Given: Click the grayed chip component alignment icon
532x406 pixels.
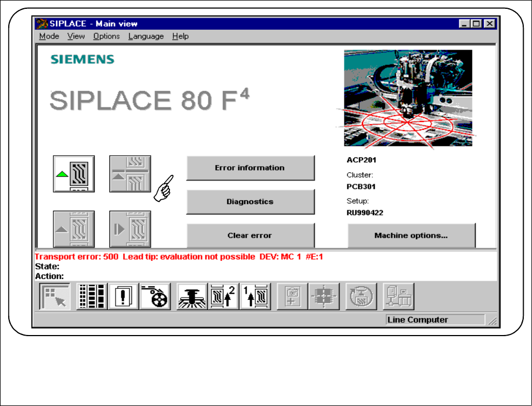Looking at the screenshot, I should [x=323, y=297].
